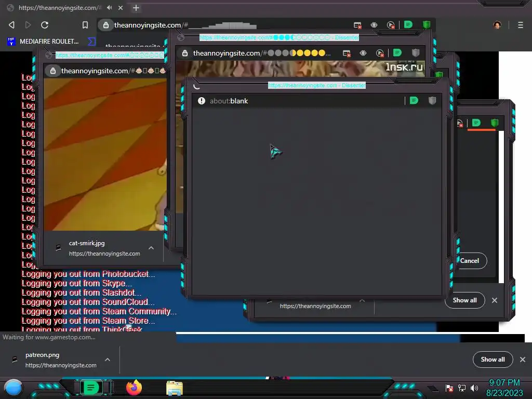532x399 pixels.
Task: Dismiss the main window download bar
Action: pyautogui.click(x=523, y=360)
